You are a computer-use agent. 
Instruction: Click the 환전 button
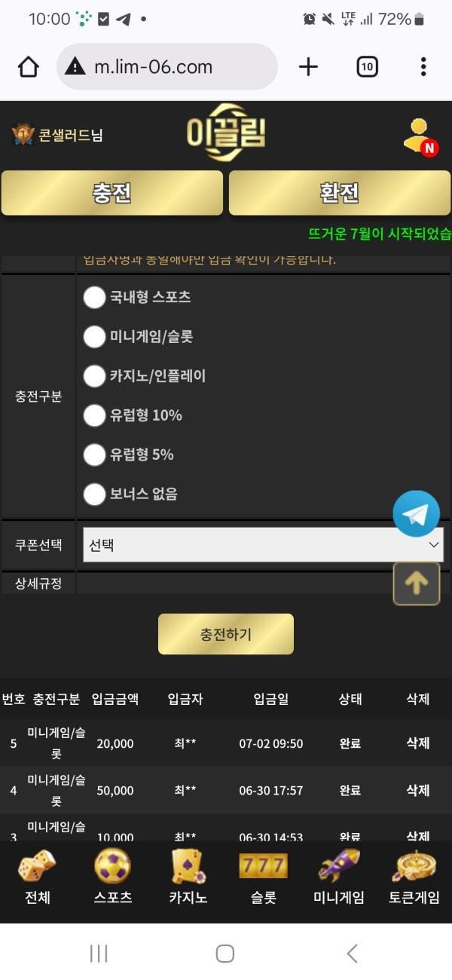coord(338,193)
